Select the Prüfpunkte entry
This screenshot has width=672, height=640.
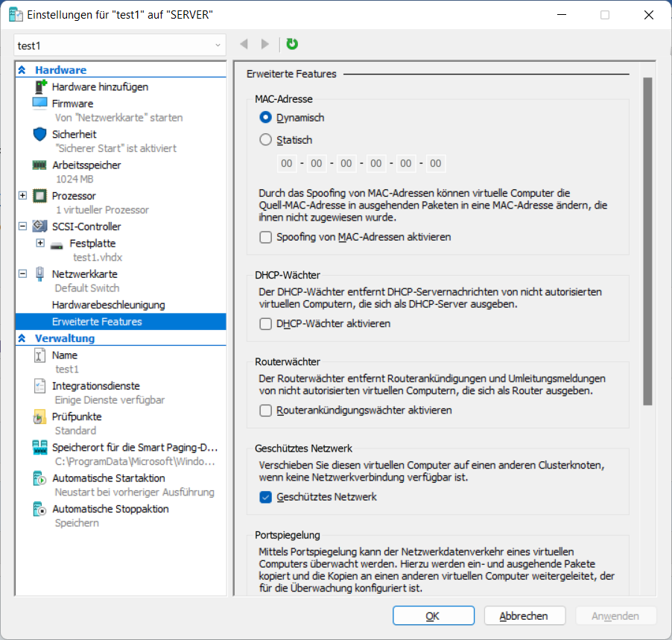click(x=77, y=416)
